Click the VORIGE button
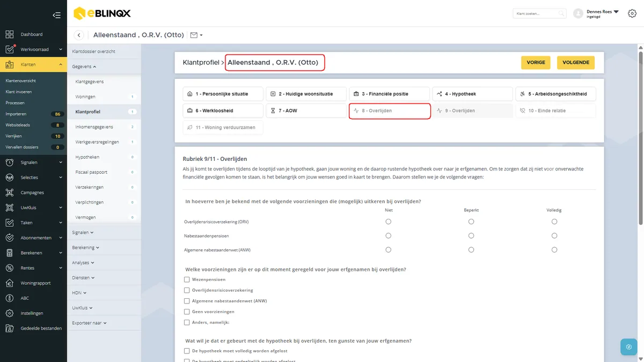Viewport: 644px width, 362px height. (536, 63)
